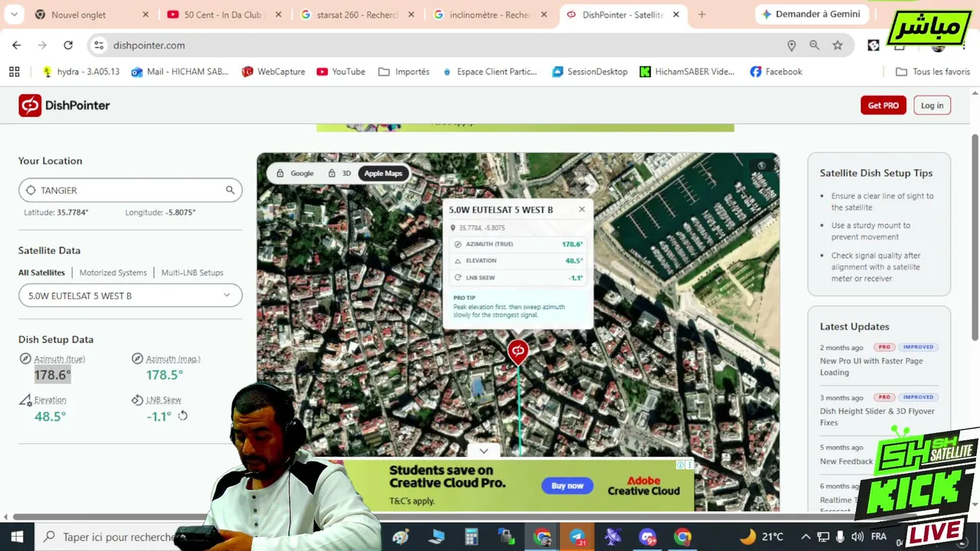The width and height of the screenshot is (980, 551).
Task: Click the microphone icon in the system tray
Action: click(841, 536)
